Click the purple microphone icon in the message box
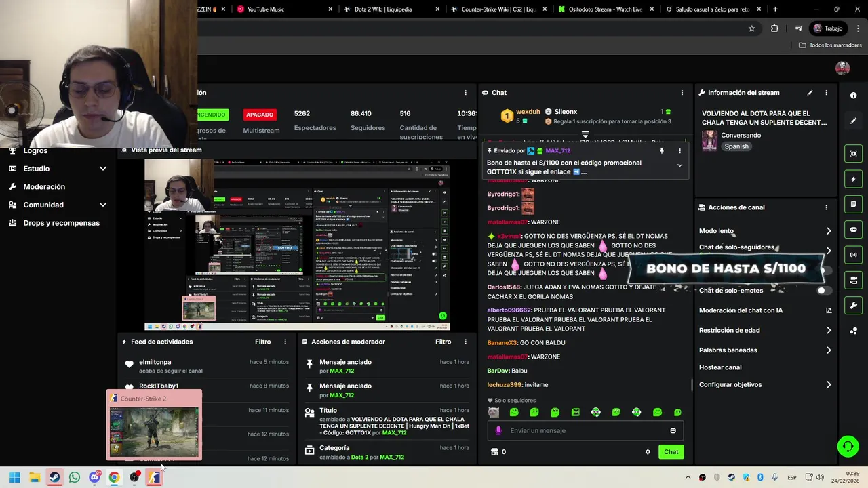The height and width of the screenshot is (488, 868). click(498, 430)
